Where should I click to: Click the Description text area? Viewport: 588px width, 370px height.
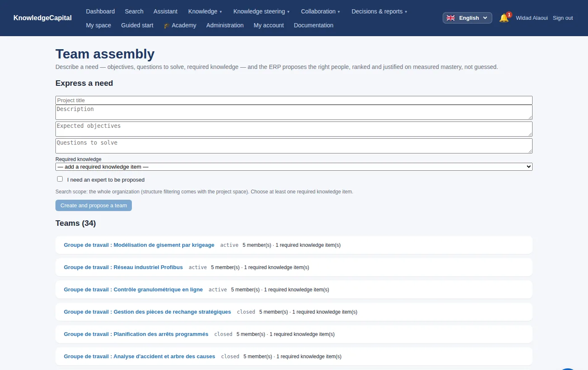click(294, 112)
